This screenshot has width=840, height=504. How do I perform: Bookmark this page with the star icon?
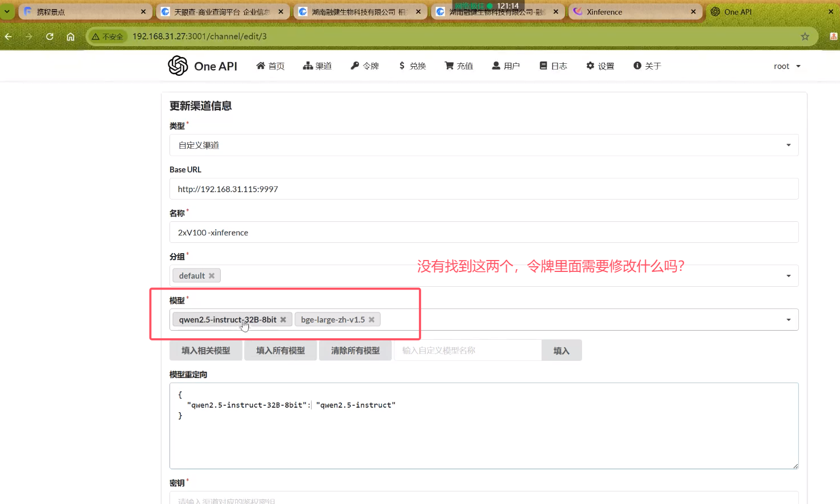[x=805, y=36]
